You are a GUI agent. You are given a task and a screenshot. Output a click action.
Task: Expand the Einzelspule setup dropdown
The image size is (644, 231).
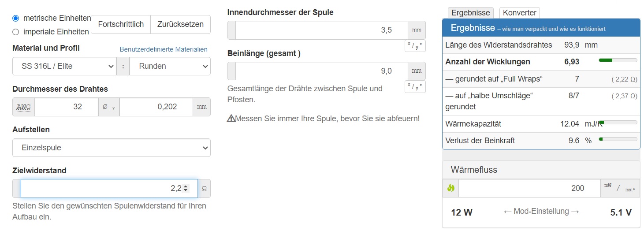point(111,148)
